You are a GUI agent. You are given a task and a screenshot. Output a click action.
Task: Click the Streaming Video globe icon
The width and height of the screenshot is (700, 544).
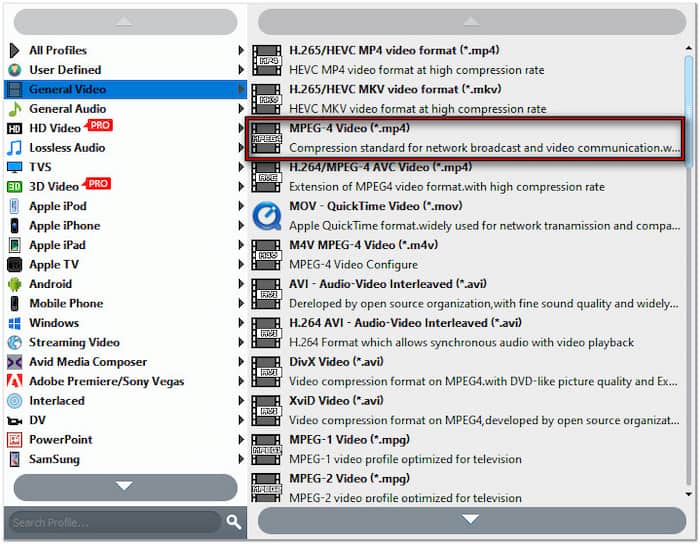point(14,342)
